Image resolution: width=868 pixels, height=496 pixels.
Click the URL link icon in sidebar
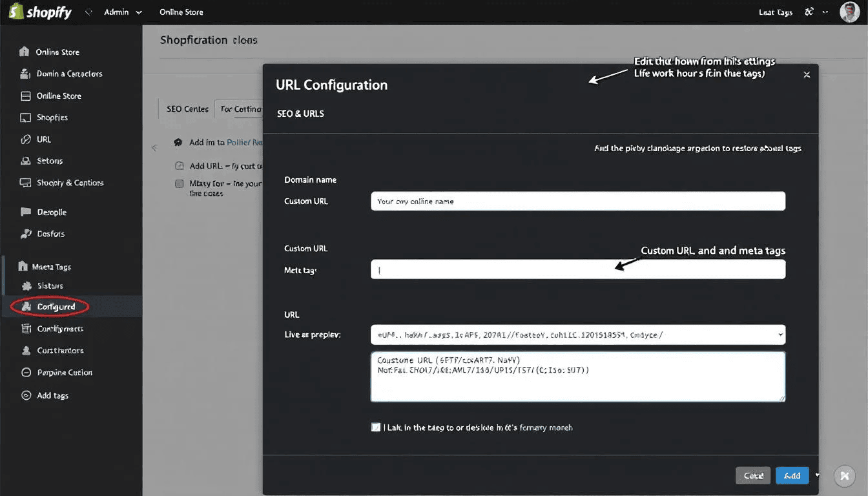[26, 139]
